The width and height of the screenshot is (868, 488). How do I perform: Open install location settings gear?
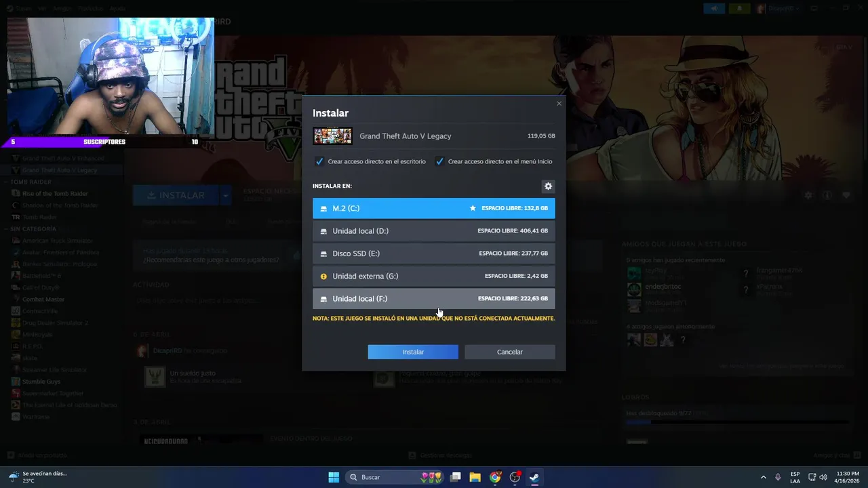point(548,186)
